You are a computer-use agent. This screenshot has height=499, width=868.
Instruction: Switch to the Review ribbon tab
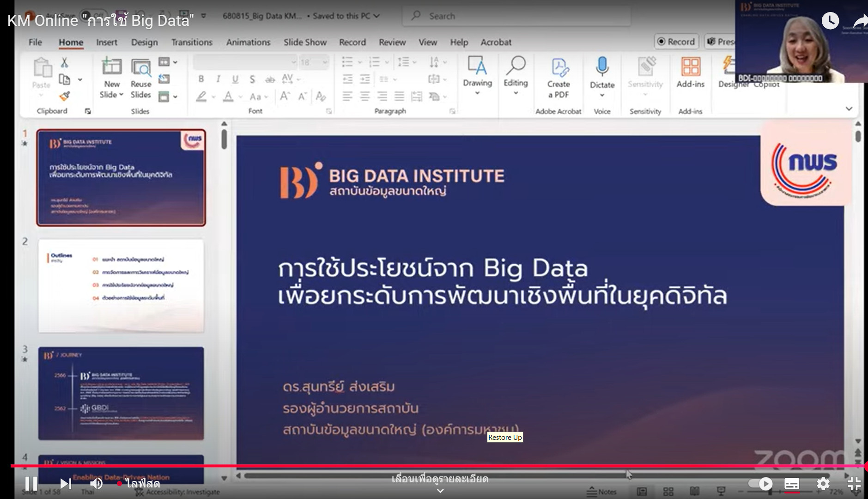[x=392, y=42]
